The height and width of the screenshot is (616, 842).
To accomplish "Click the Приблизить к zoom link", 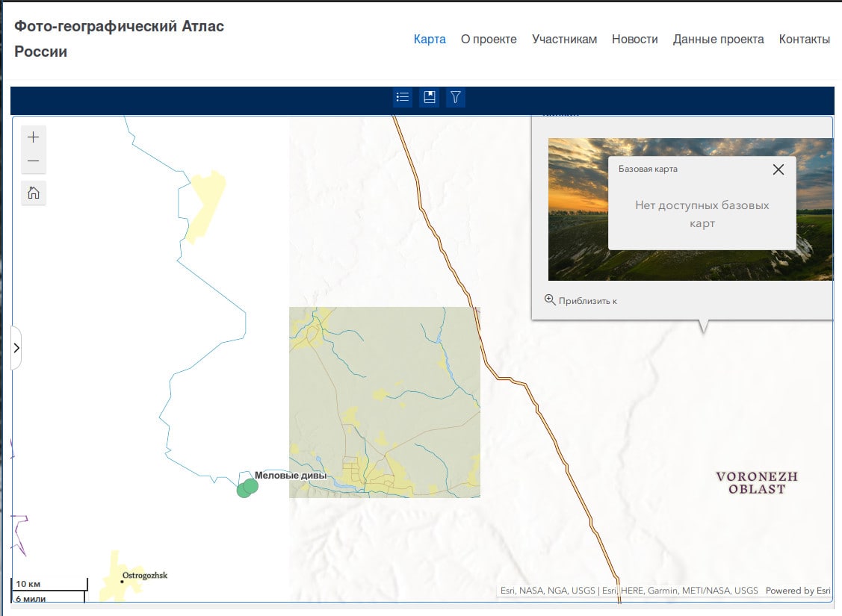I will pos(581,300).
